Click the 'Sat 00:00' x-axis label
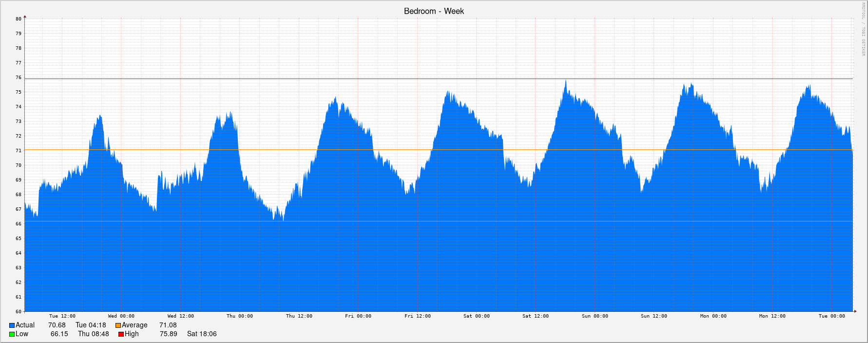Image resolution: width=868 pixels, height=343 pixels. coord(477,316)
